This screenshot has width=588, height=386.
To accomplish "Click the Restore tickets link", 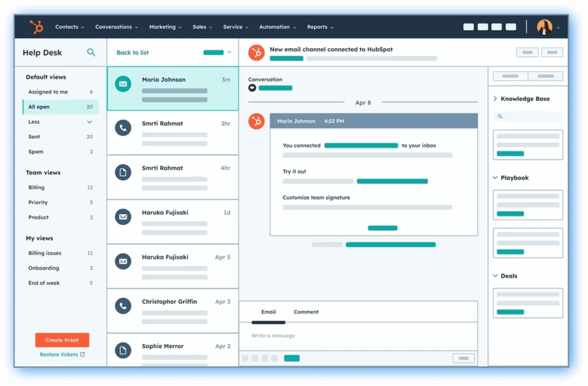I will click(59, 354).
